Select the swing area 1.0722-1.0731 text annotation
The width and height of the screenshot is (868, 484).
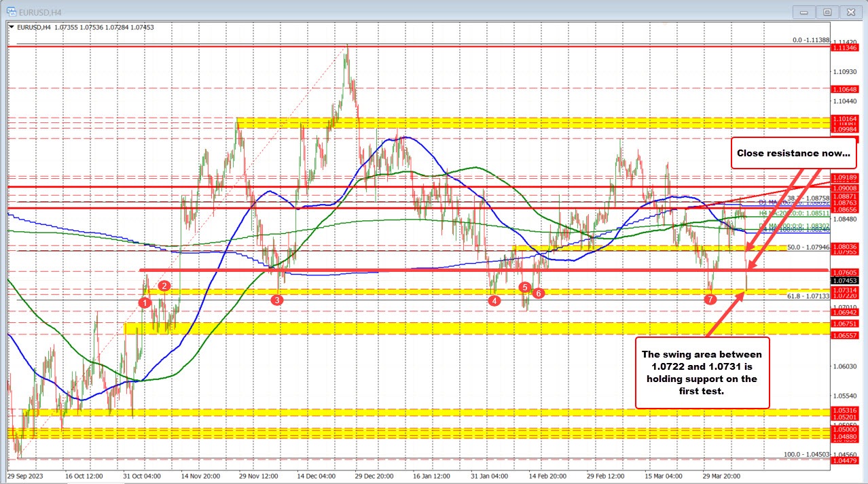click(702, 373)
